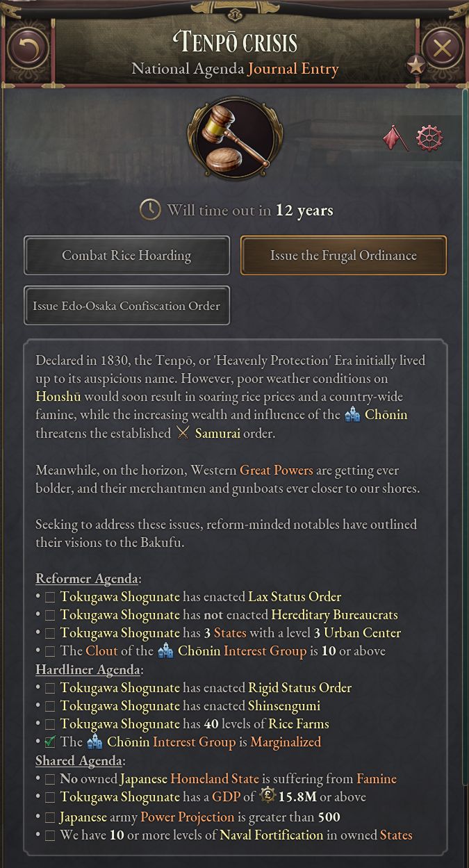Screen dimensions: 469x868
Task: Click the clock timeout icon
Action: pyautogui.click(x=150, y=210)
